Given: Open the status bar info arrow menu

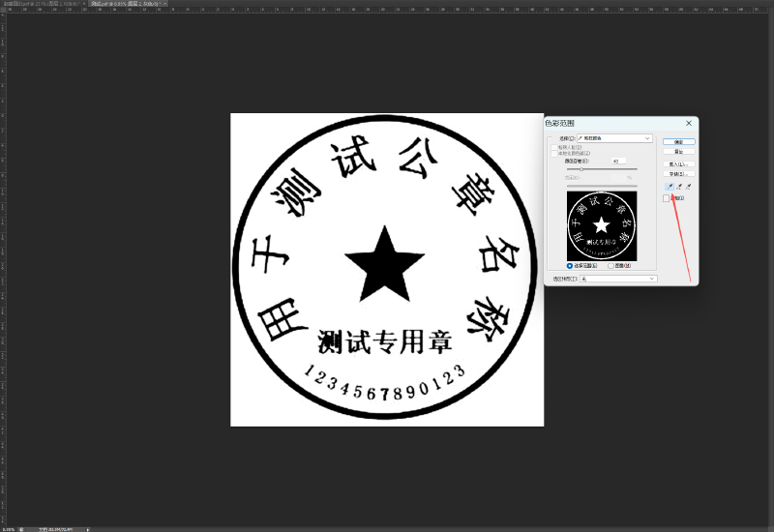Looking at the screenshot, I should (88, 529).
